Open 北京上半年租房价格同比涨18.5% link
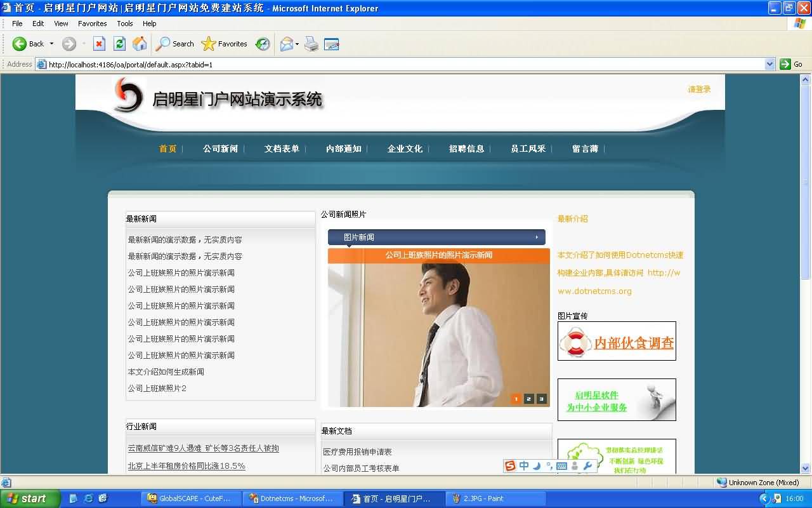 (x=187, y=466)
